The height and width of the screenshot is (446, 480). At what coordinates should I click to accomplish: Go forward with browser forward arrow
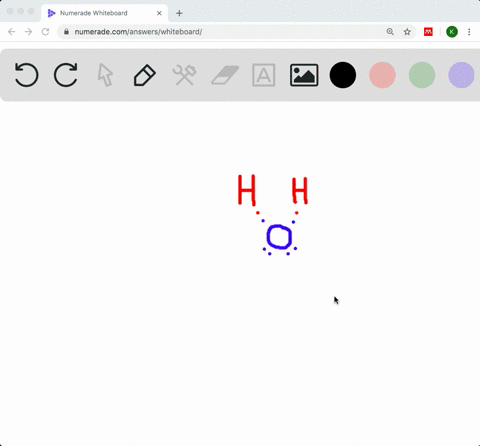29,32
